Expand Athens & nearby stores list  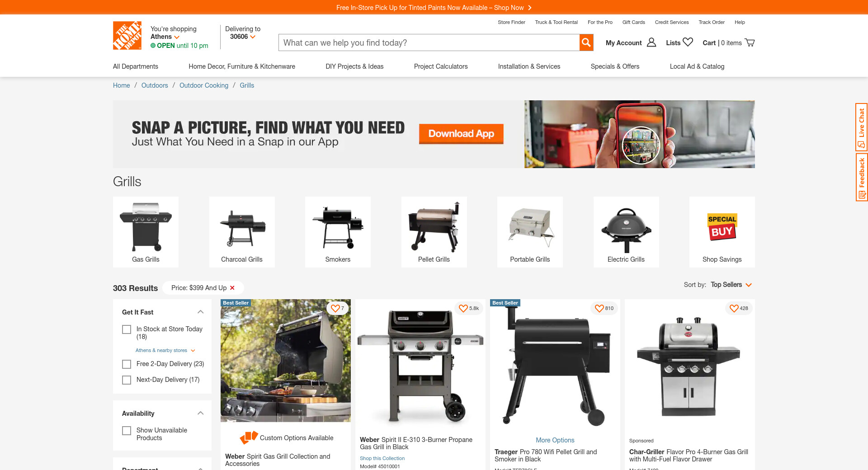[165, 350]
